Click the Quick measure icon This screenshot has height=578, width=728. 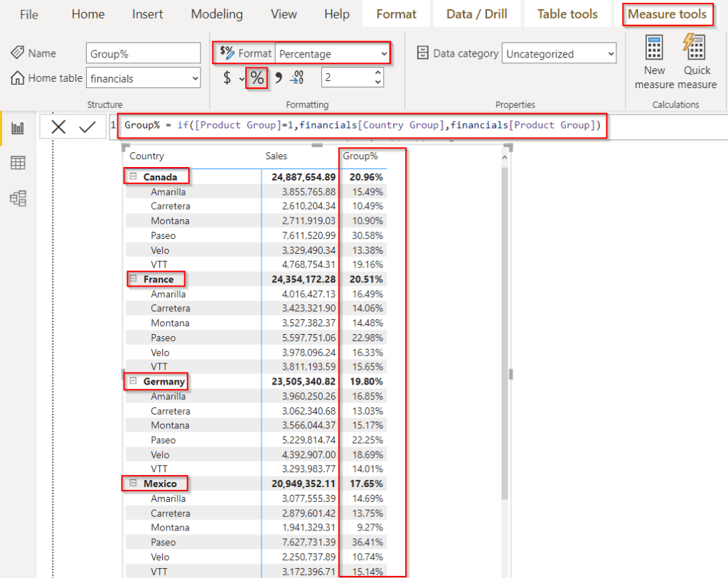click(x=694, y=46)
